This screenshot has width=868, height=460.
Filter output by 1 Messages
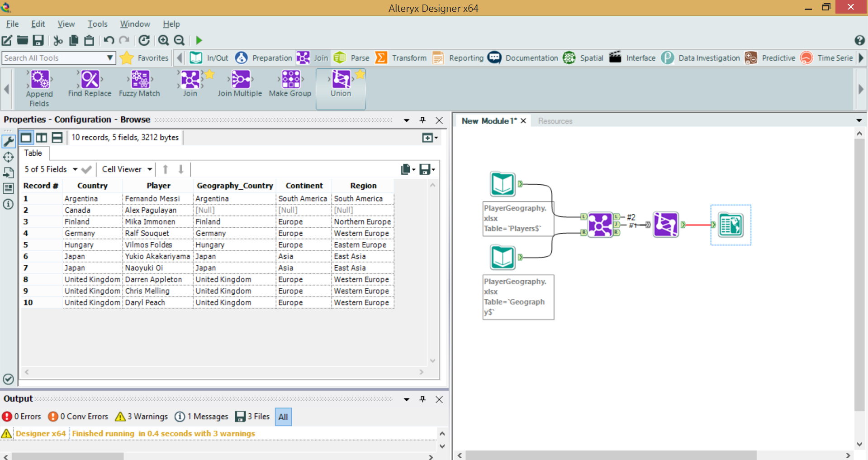[x=202, y=417]
